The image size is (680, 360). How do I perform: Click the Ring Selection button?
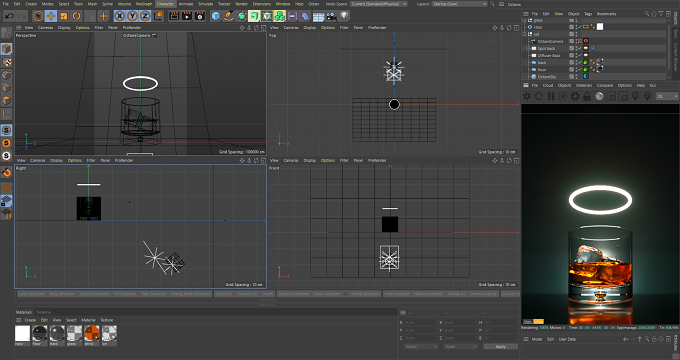(62, 294)
